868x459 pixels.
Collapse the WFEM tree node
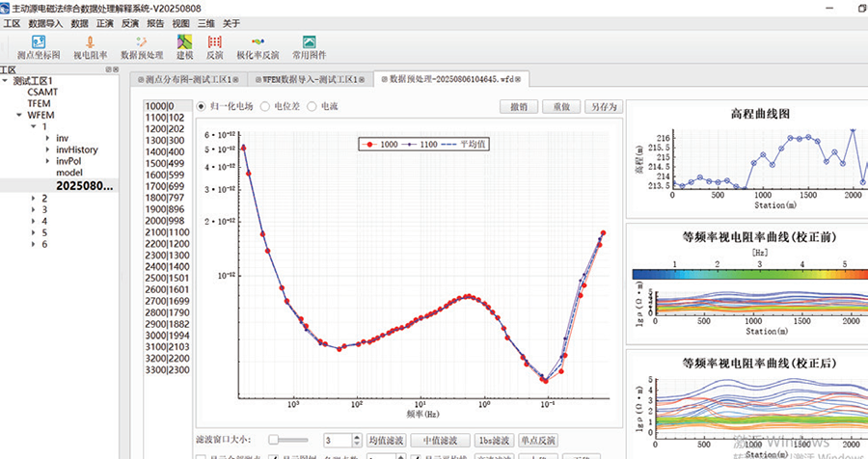18,115
